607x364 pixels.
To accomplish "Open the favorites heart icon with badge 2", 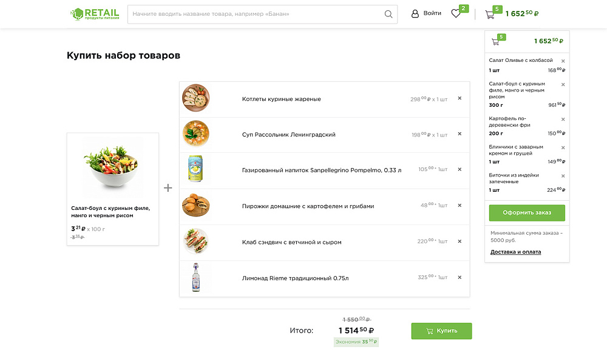I will pos(456,13).
